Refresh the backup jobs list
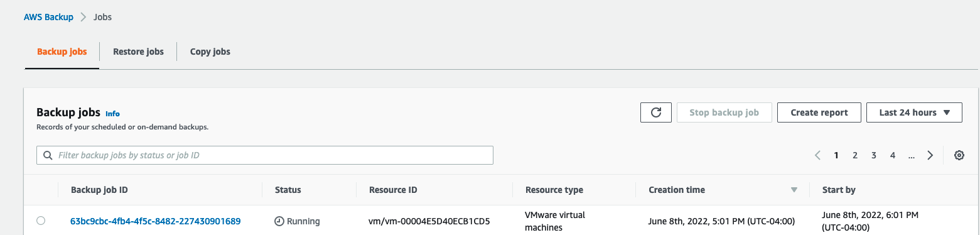Image resolution: width=980 pixels, height=235 pixels. click(656, 112)
